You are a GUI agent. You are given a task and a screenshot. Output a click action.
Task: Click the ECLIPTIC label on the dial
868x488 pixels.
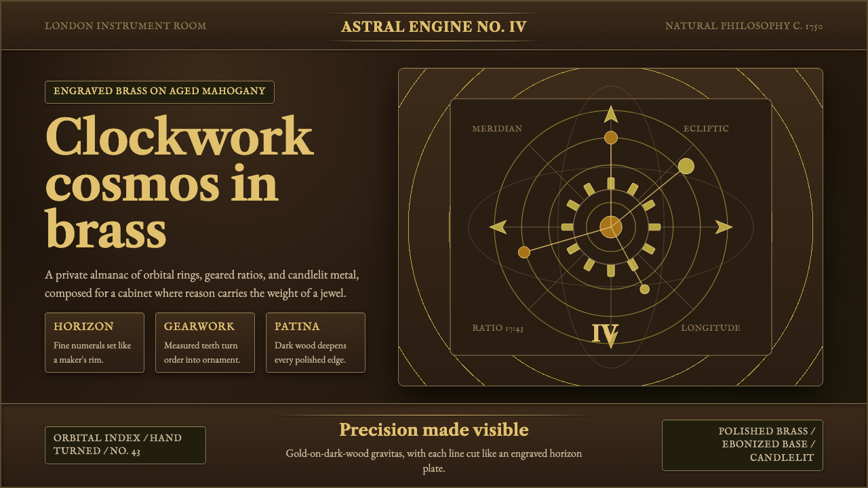point(706,129)
